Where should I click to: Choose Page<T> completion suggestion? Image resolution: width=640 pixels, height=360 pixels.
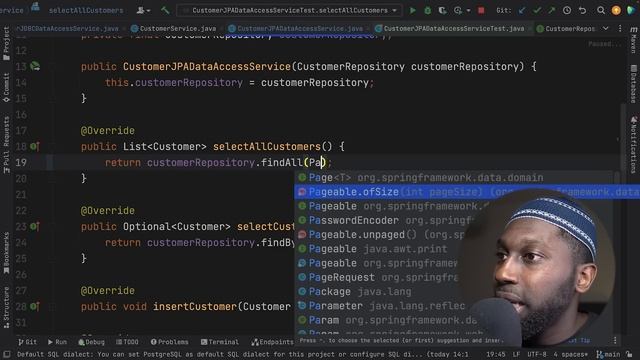click(x=453, y=178)
